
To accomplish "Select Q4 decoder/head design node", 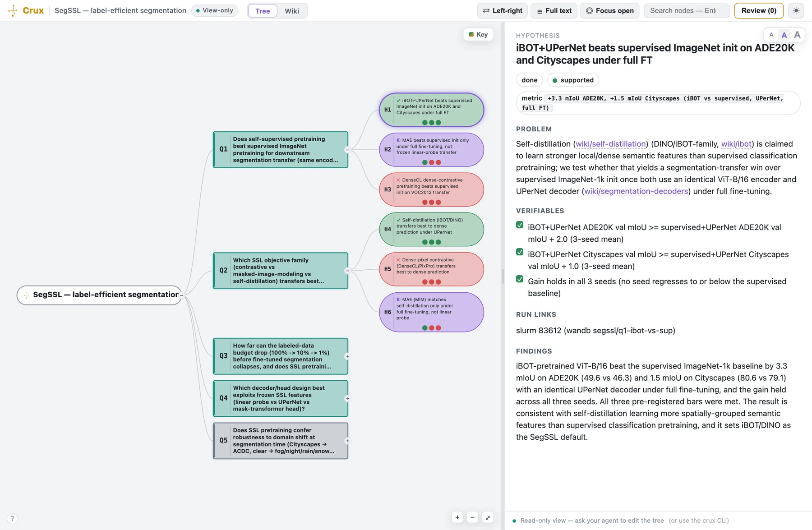I will tap(280, 399).
